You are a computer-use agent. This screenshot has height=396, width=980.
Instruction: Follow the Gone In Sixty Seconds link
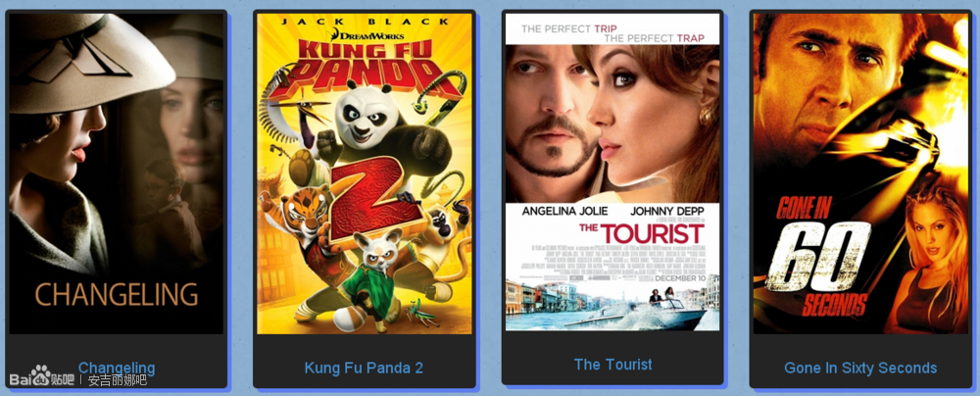click(x=860, y=368)
